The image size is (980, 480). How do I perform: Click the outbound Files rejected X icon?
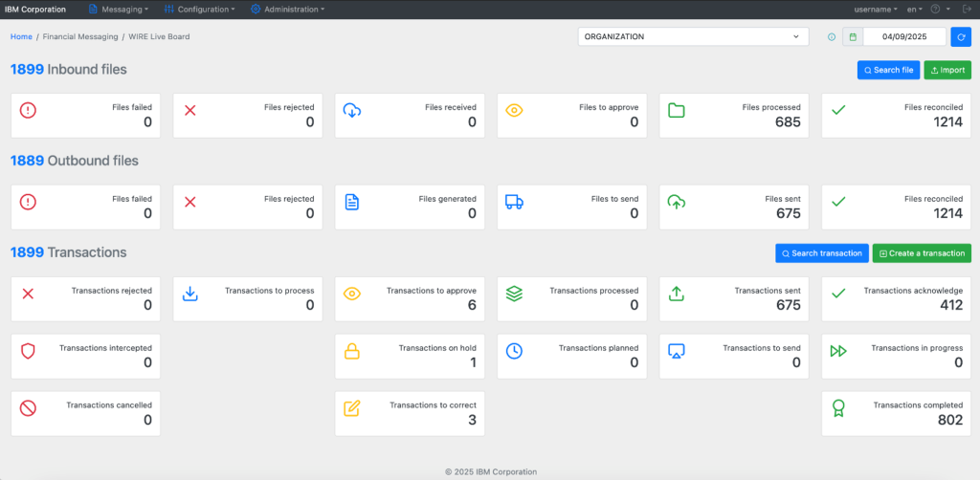point(190,202)
